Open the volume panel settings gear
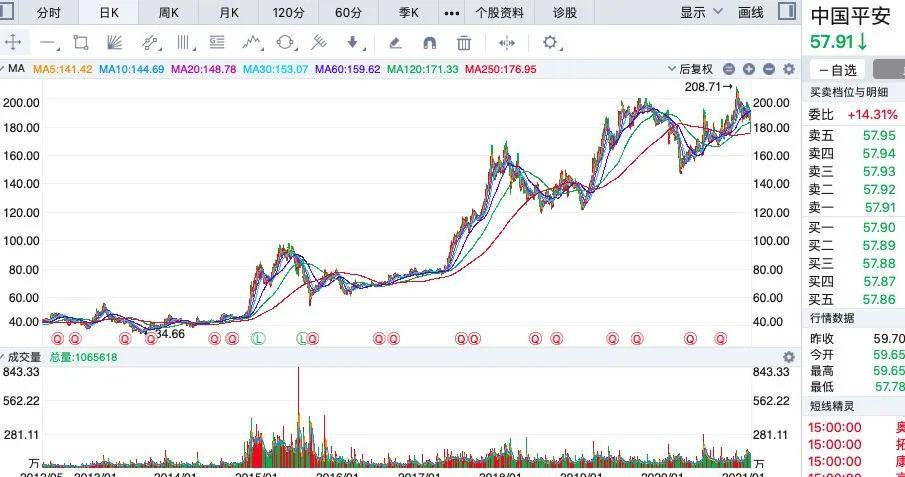This screenshot has height=477, width=905. tap(788, 357)
